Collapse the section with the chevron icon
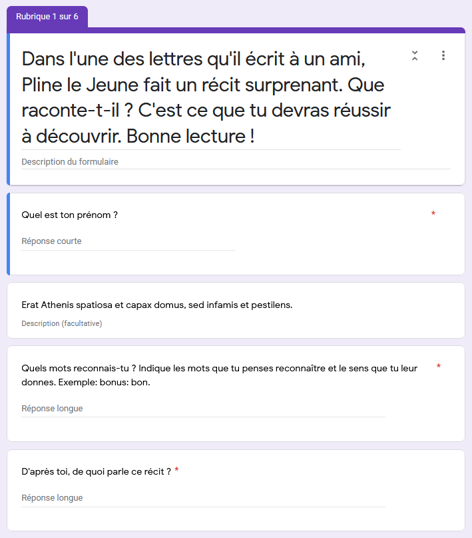The image size is (472, 538). click(415, 56)
